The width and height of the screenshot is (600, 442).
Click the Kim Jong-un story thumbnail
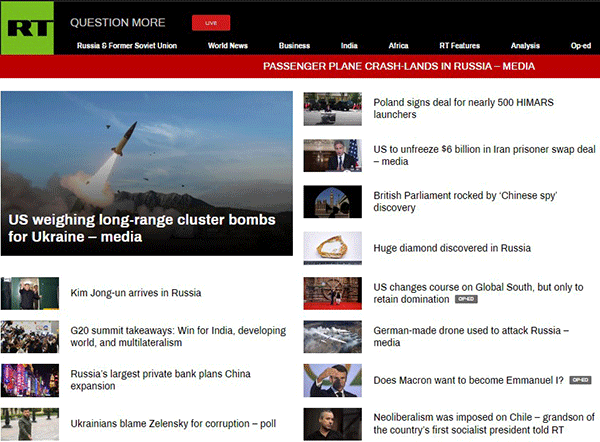point(30,293)
